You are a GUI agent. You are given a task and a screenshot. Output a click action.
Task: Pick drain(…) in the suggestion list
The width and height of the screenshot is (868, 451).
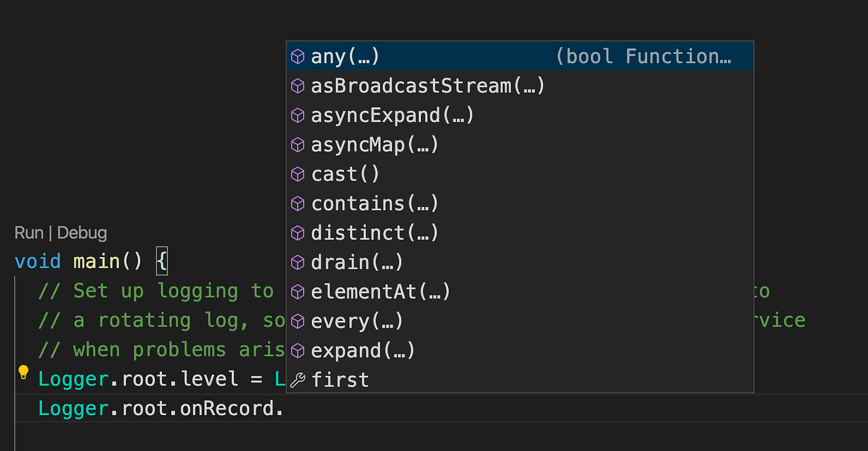pyautogui.click(x=357, y=263)
